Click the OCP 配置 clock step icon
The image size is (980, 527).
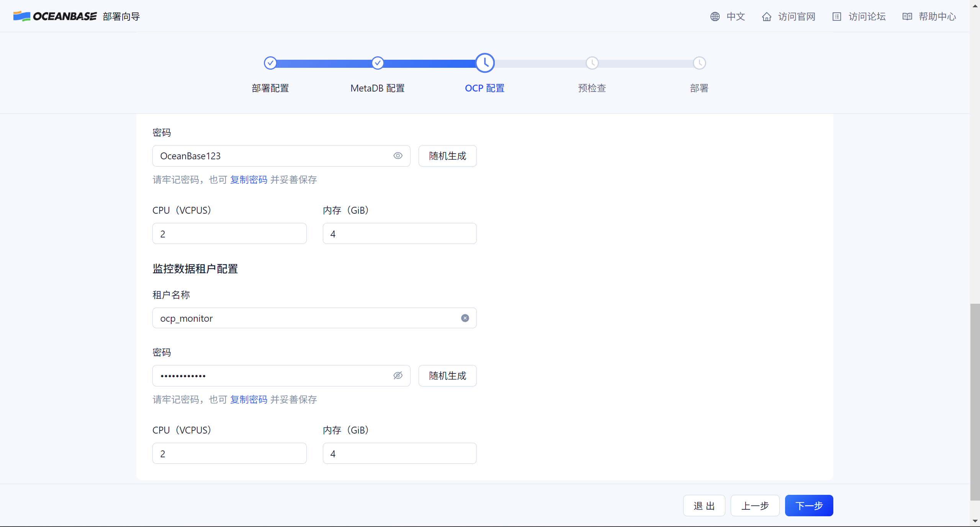tap(485, 63)
